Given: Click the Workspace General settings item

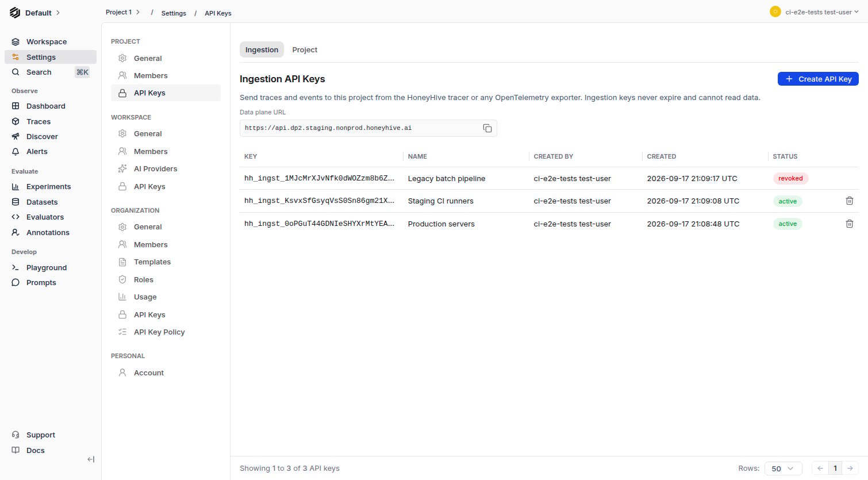Looking at the screenshot, I should [166, 133].
